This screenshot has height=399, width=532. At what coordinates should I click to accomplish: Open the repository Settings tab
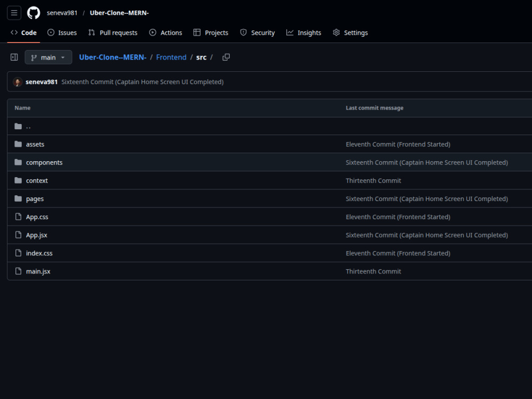351,32
